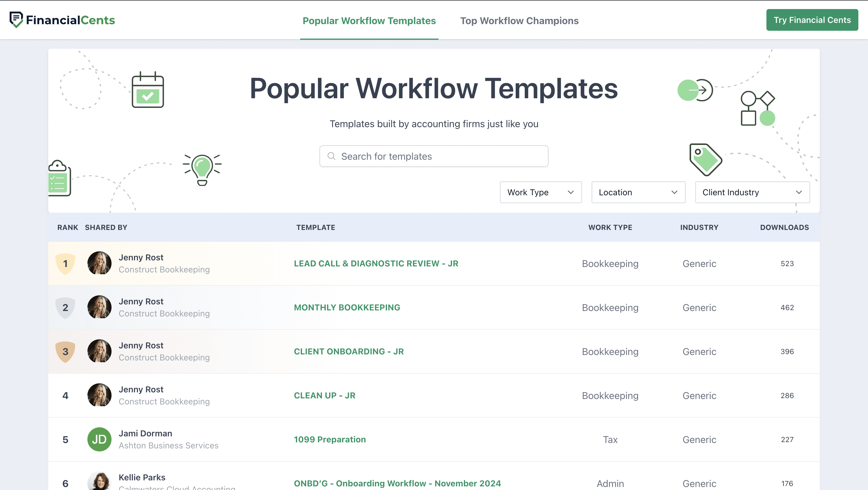This screenshot has height=490, width=868.
Task: Click Jami Dorman's JD avatar
Action: click(99, 439)
